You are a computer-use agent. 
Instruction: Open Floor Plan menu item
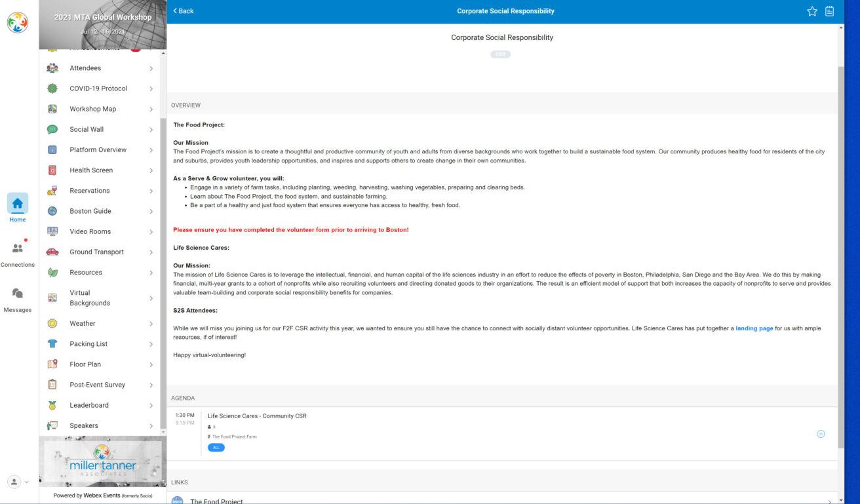pos(100,364)
